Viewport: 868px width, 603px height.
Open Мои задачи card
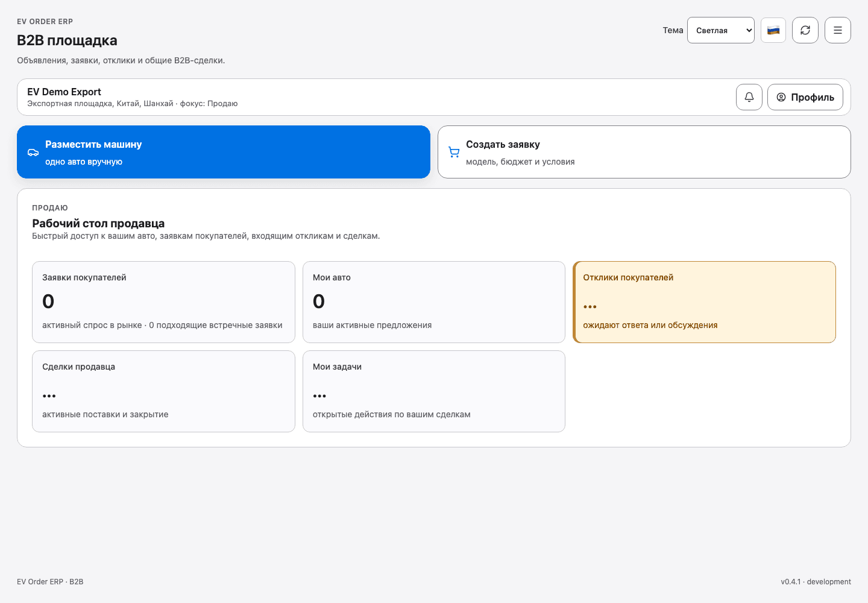tap(434, 391)
